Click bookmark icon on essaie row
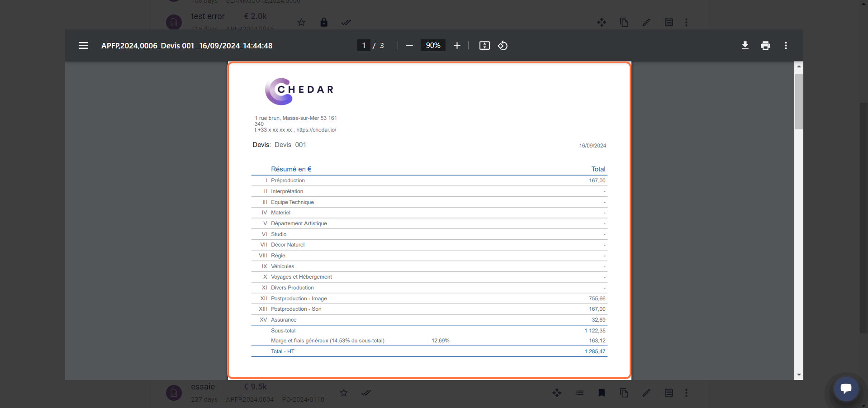868x408 pixels. [x=602, y=393]
